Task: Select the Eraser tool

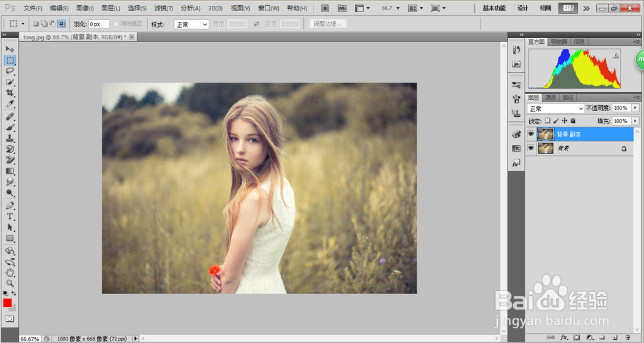Action: point(10,160)
